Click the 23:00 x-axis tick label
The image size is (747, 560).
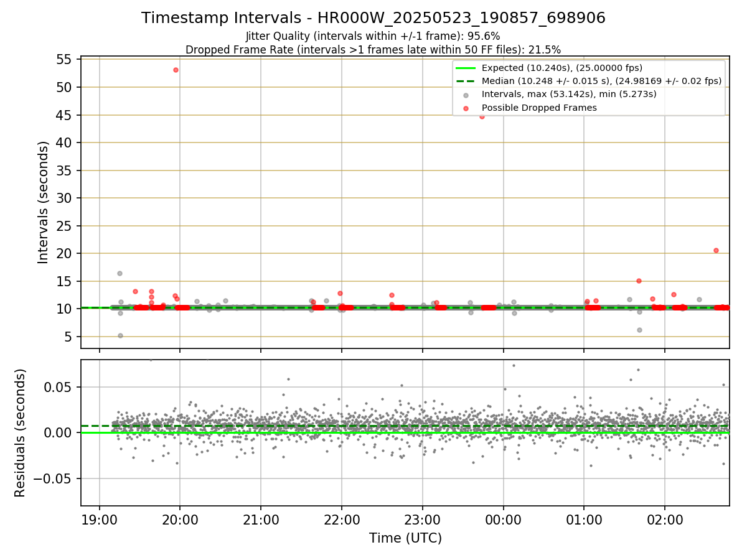pos(423,519)
